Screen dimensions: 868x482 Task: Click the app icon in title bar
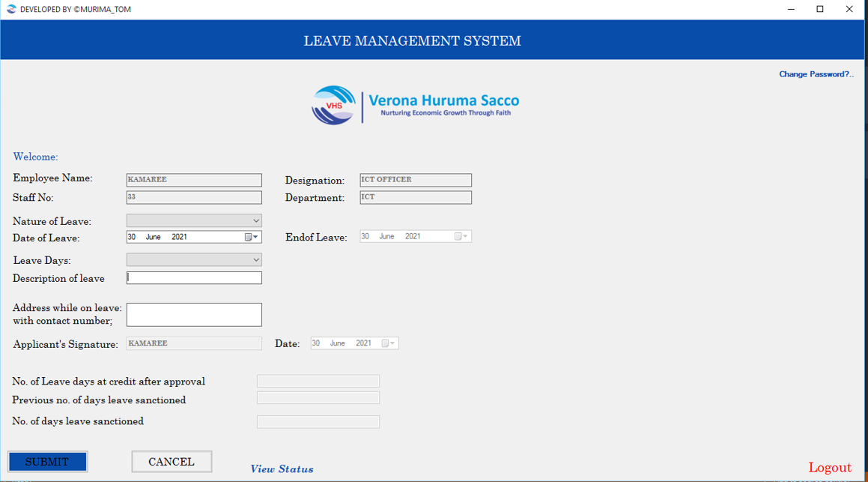point(10,9)
